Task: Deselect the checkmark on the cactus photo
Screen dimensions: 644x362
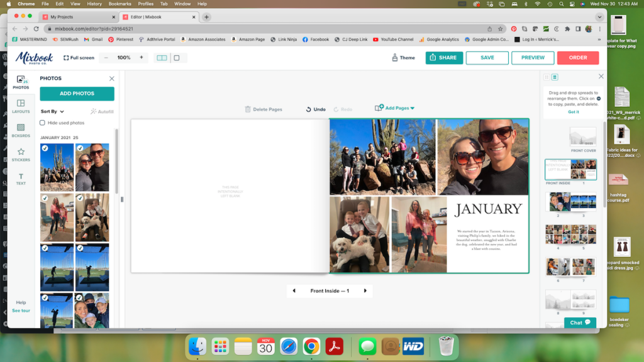Action: coord(43,148)
